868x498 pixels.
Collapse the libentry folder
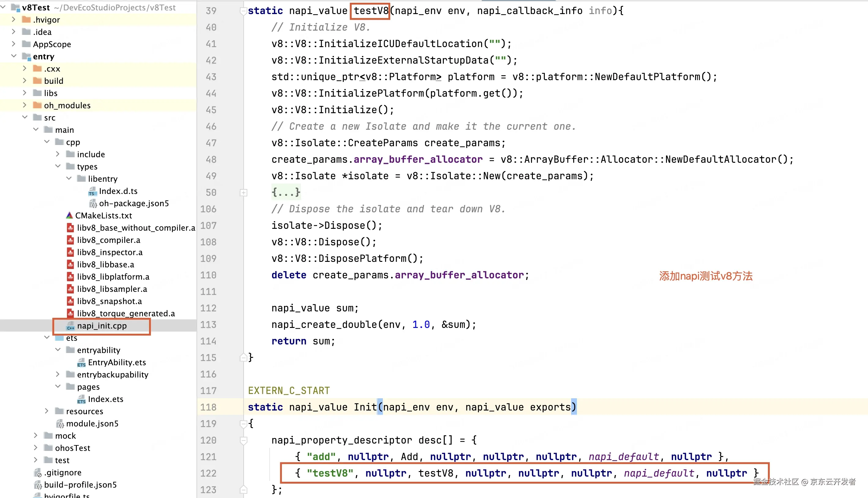(69, 179)
